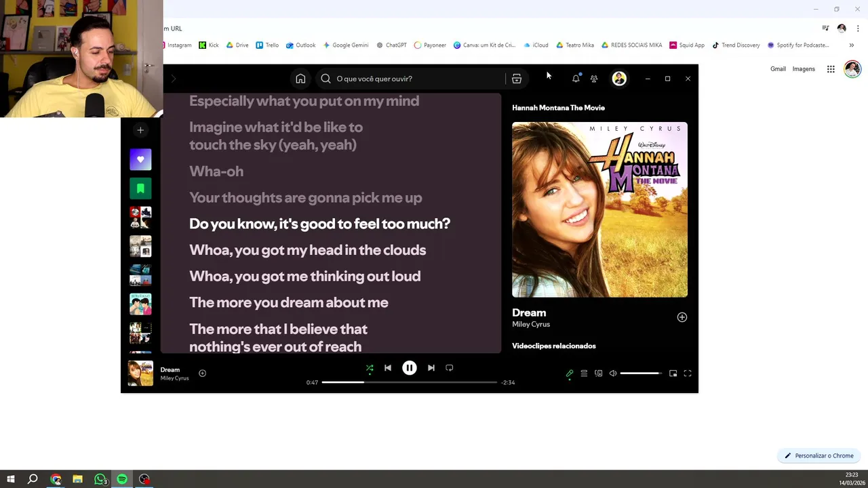Image resolution: width=868 pixels, height=488 pixels.
Task: Open the Trello bookmark
Action: coord(267,45)
